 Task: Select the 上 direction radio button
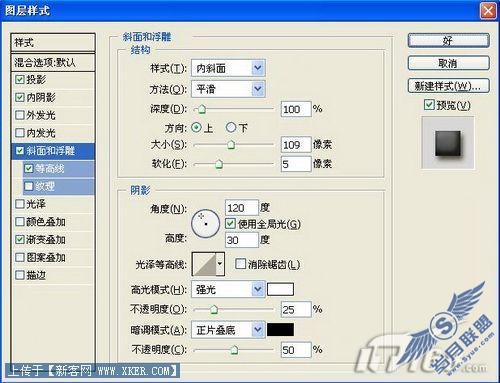(197, 127)
